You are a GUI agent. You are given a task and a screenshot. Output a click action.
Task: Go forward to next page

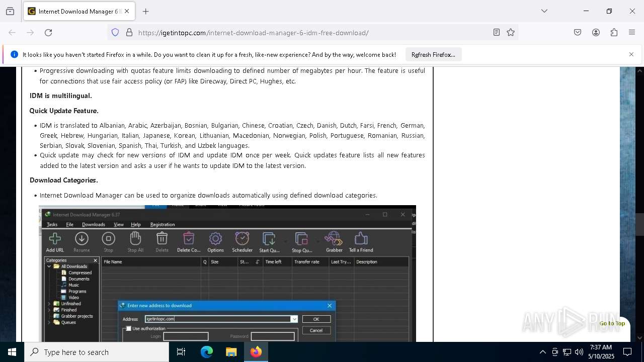30,33
